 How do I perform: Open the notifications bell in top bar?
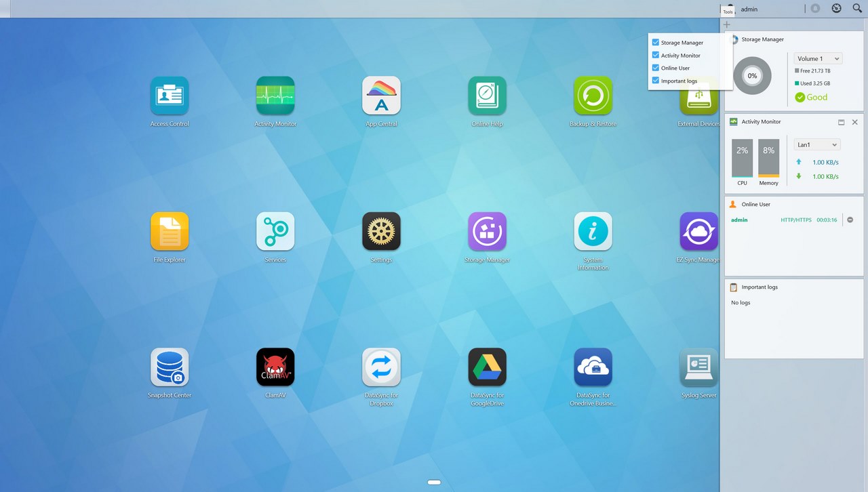[815, 9]
